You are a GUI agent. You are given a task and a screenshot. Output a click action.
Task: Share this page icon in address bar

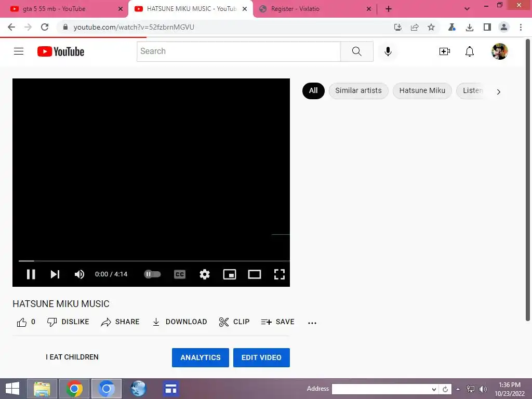tap(414, 27)
